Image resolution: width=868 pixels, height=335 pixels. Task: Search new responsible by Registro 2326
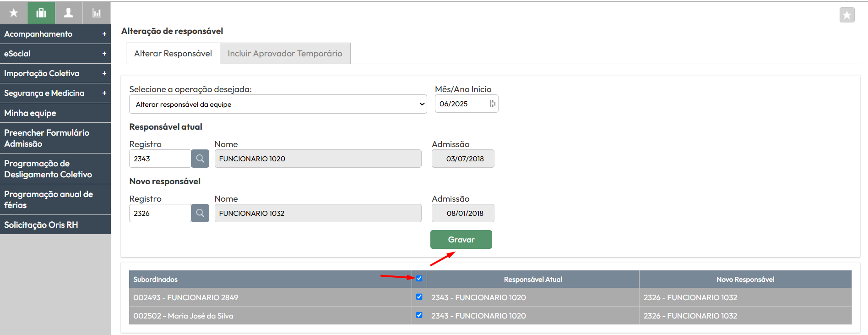[200, 213]
